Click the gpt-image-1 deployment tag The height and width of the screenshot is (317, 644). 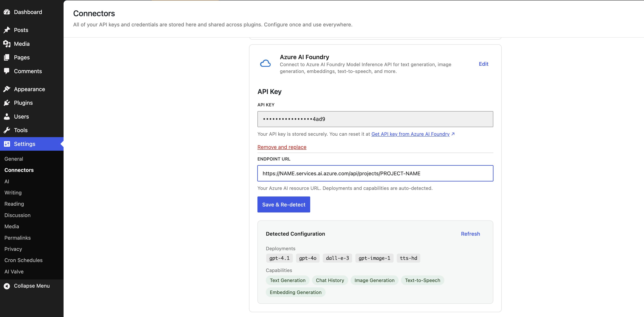[x=374, y=258]
